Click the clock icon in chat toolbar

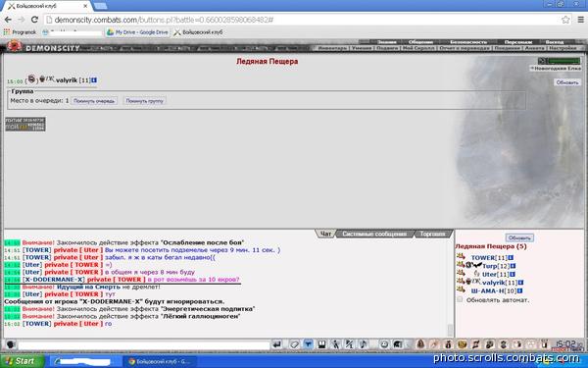pyautogui.click(x=384, y=344)
